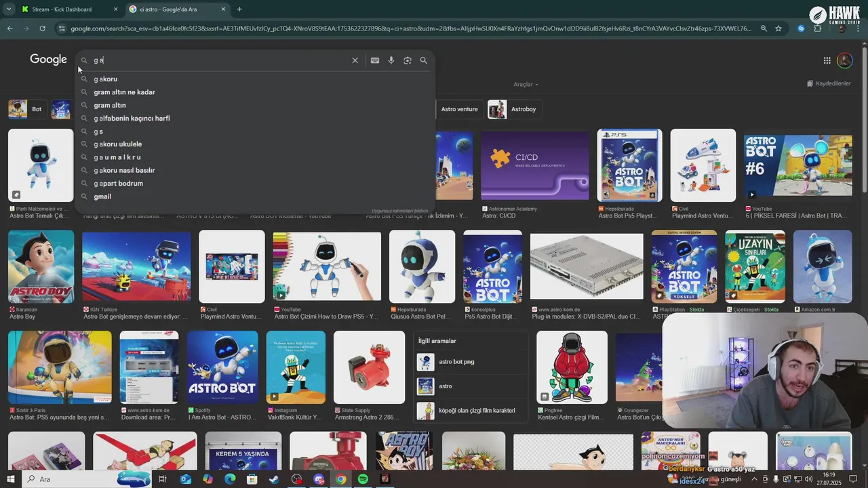Show the taskbar clock and date
The width and height of the screenshot is (868, 488).
pyautogui.click(x=829, y=479)
